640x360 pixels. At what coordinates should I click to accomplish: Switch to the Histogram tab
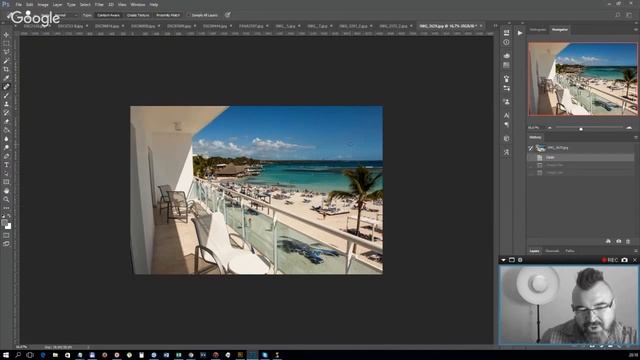coord(538,30)
